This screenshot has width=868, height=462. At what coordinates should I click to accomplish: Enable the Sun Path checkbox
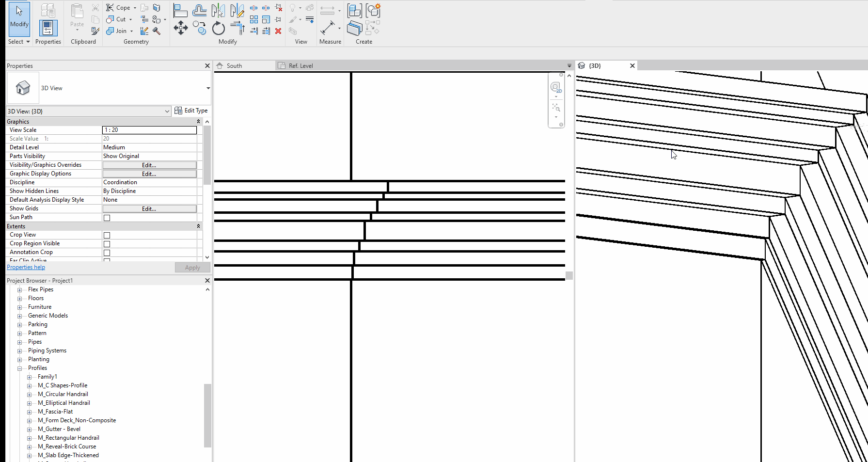107,217
